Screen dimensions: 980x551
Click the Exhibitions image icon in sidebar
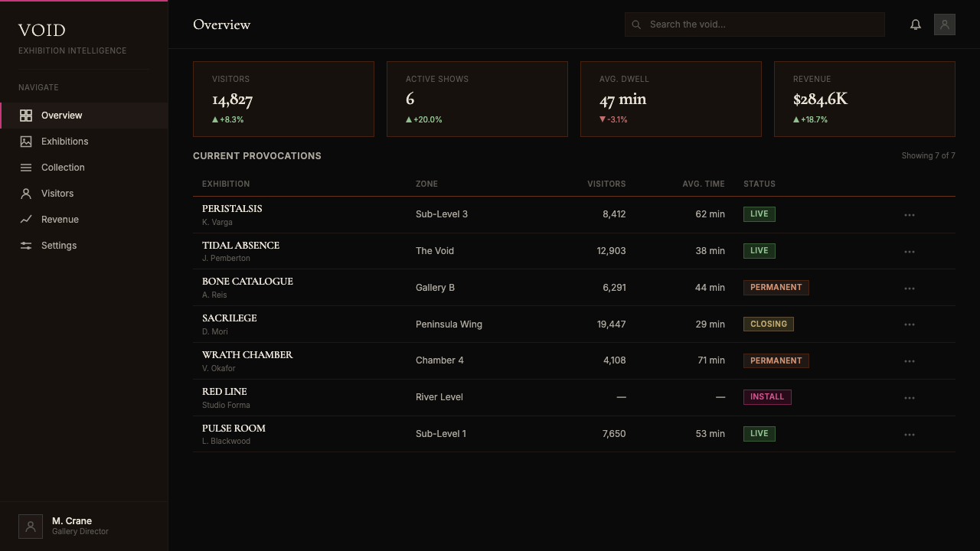[x=26, y=142]
